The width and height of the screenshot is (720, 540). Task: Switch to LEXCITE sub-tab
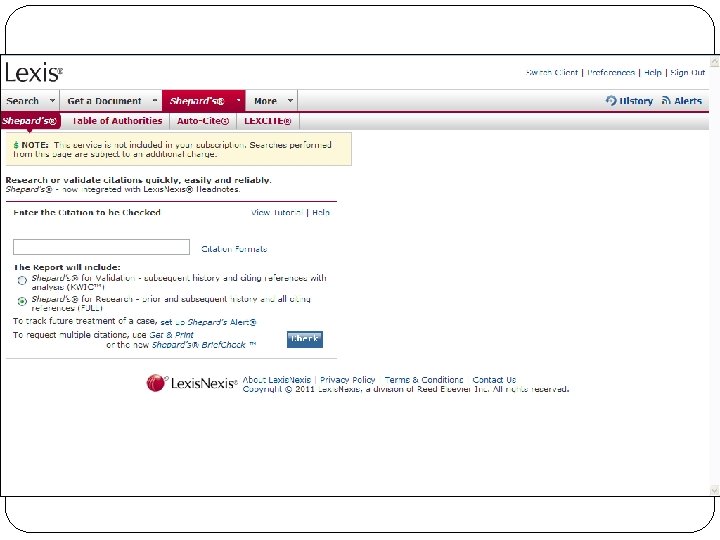pos(268,121)
